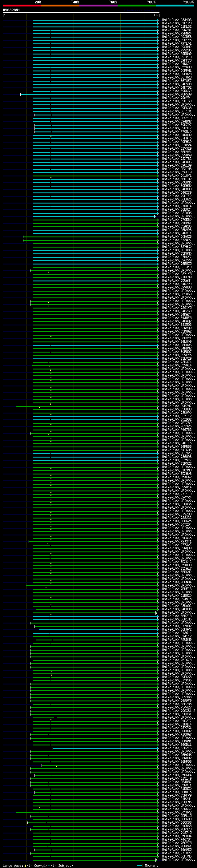The width and height of the screenshot is (197, 868).
Task: Select the UniRef100_B5XH08 label
Action: click(x=177, y=474)
